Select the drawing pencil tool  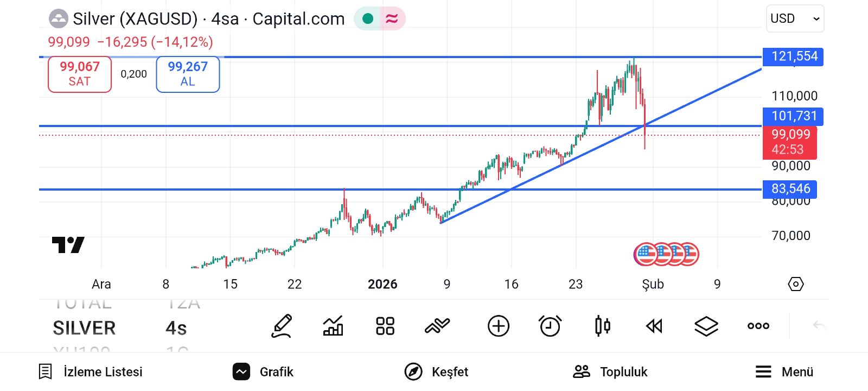tap(282, 326)
